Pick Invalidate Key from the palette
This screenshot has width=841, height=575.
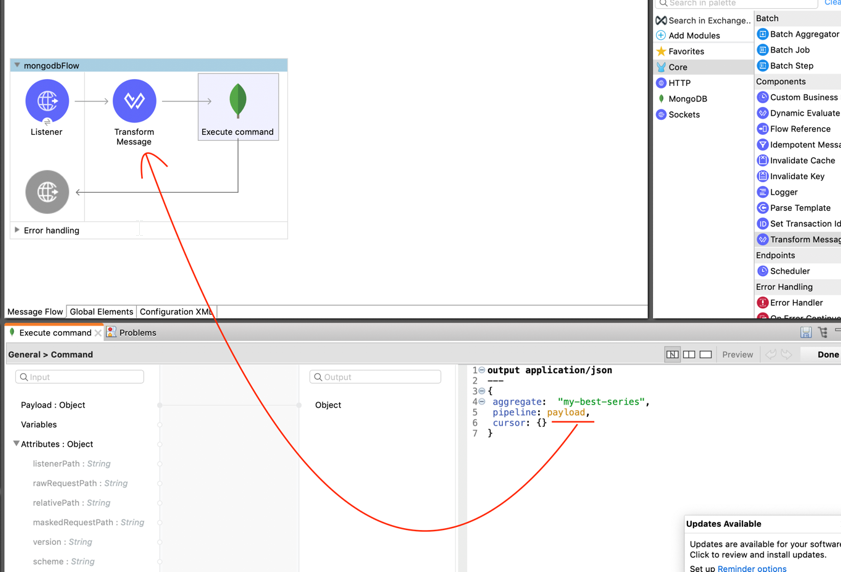click(x=791, y=176)
